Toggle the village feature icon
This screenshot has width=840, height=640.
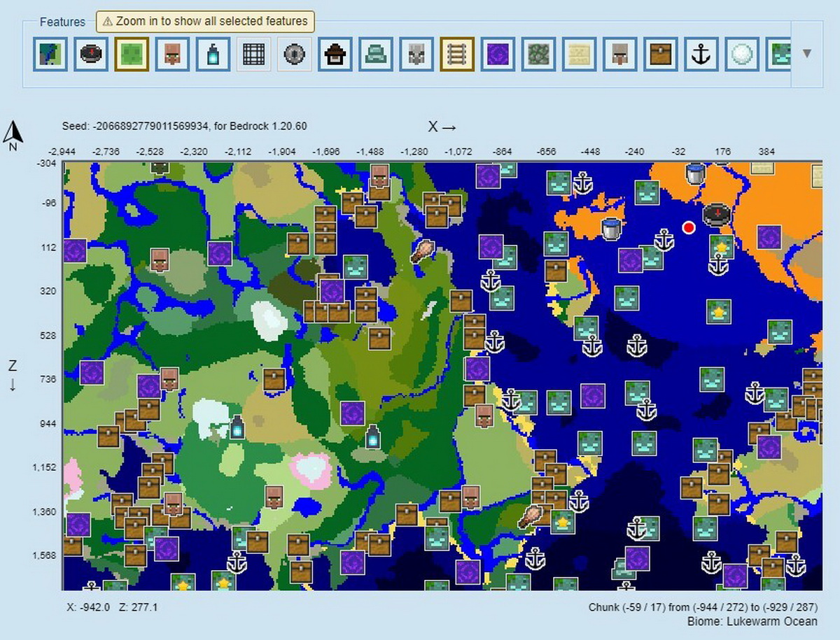[171, 54]
